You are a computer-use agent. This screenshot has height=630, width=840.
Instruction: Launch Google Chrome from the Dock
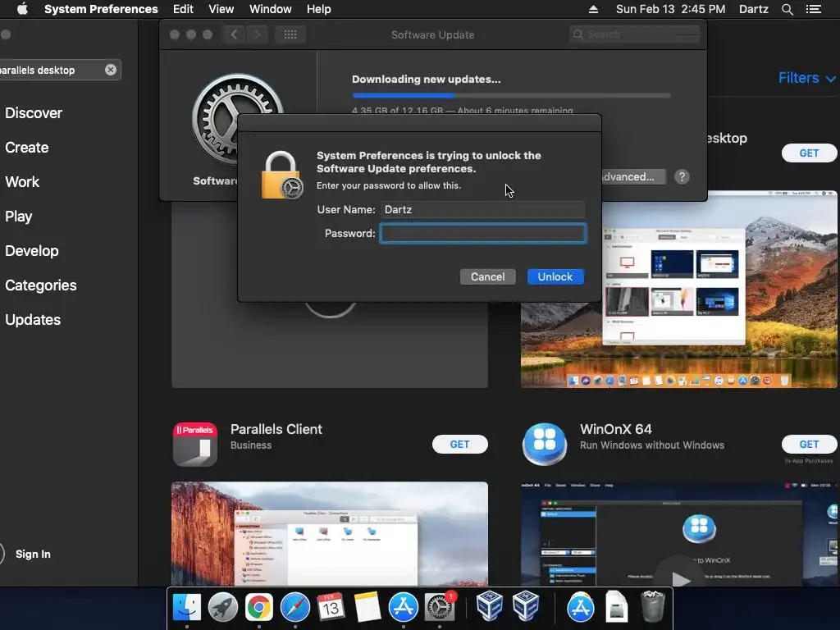coord(258,607)
